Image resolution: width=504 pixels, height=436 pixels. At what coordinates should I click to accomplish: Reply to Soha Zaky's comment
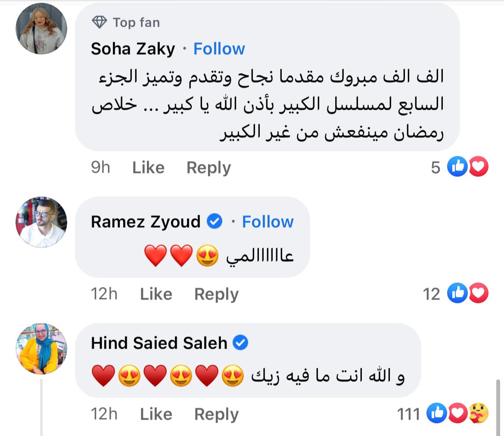pos(208,167)
